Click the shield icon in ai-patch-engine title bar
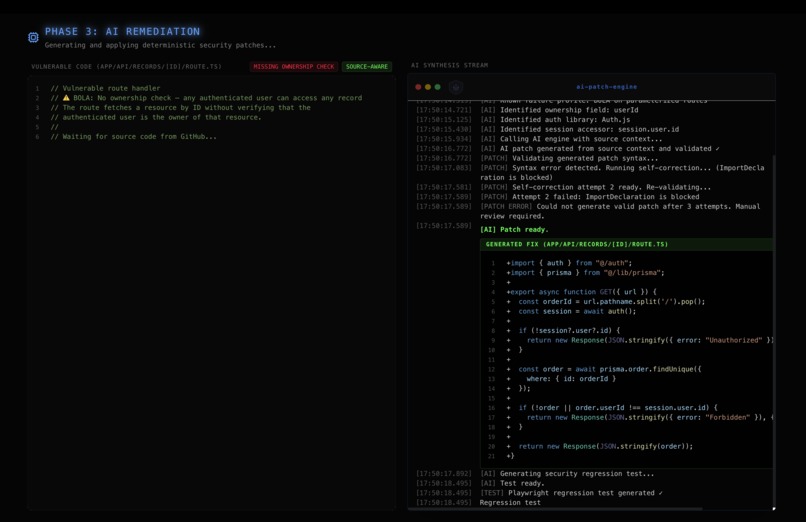 pos(456,87)
